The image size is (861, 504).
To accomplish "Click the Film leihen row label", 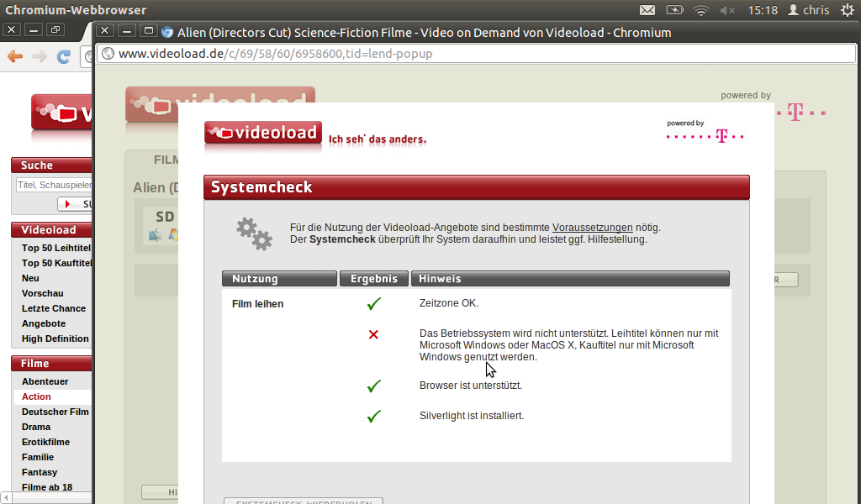I will click(x=257, y=304).
